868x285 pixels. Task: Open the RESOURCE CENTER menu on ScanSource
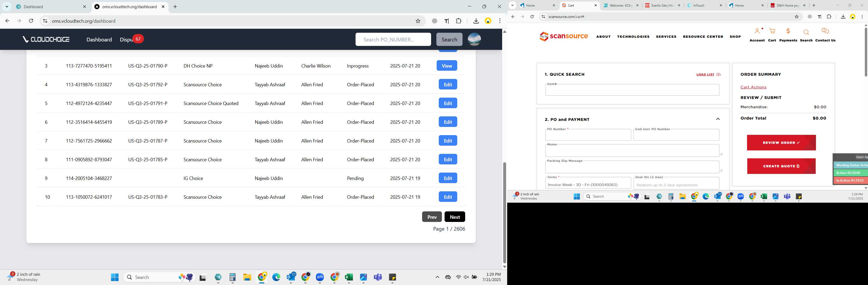tap(703, 37)
